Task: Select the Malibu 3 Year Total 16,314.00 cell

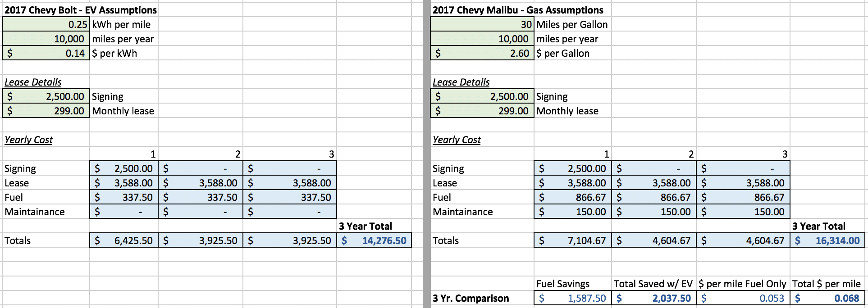Action: coord(827,240)
